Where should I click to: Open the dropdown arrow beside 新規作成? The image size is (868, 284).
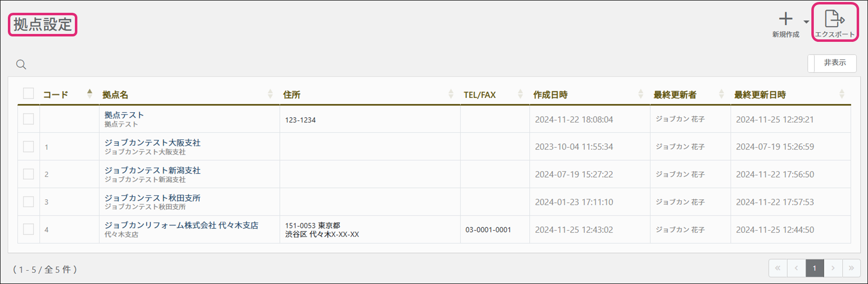click(x=806, y=22)
